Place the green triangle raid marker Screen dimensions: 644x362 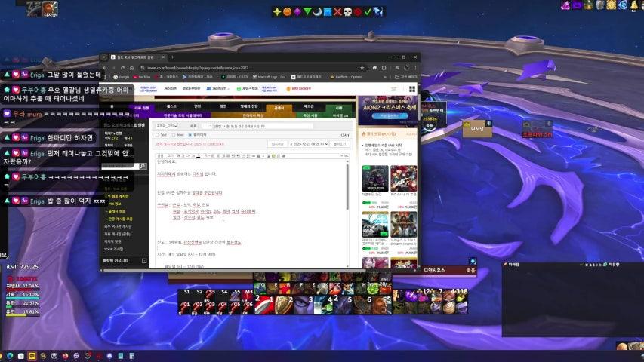[x=307, y=12]
